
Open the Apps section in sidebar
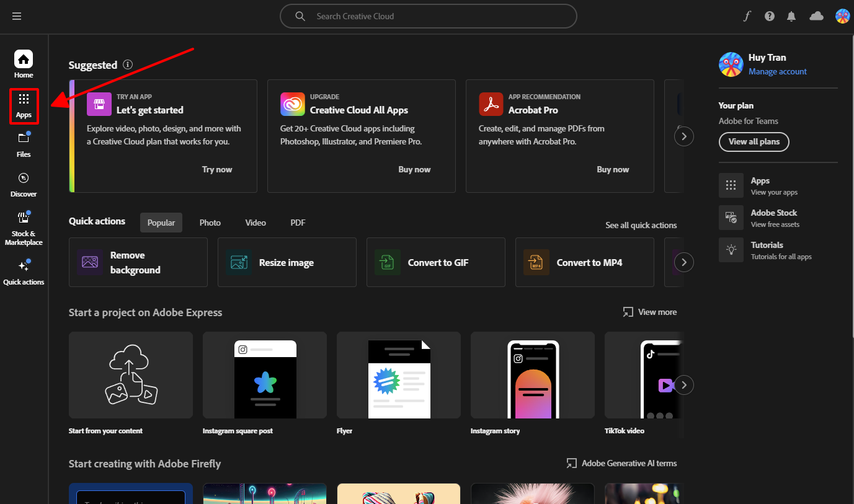pyautogui.click(x=24, y=105)
